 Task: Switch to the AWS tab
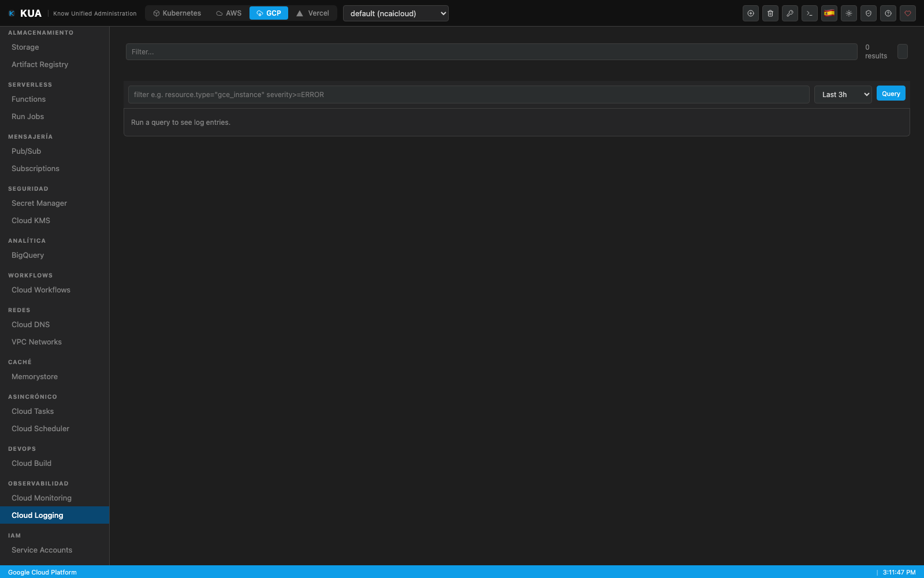[x=229, y=13]
